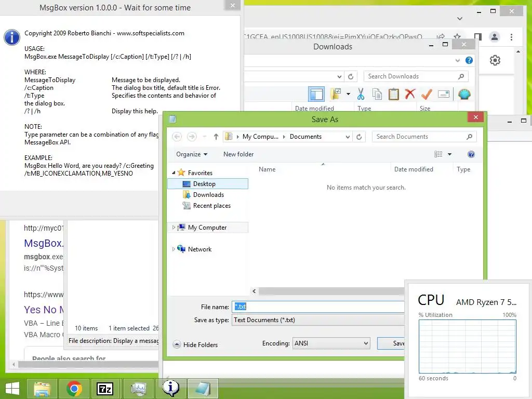Open Google Chrome from the taskbar
Image resolution: width=532 pixels, height=399 pixels.
point(74,389)
